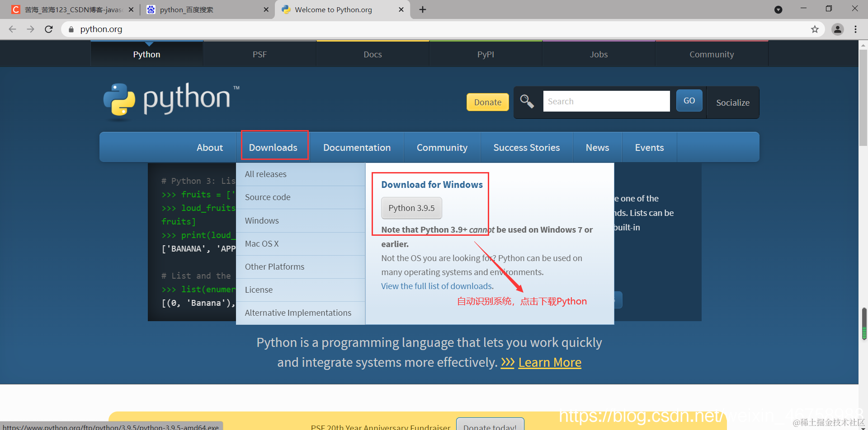Select Source code in Downloads submenu
The height and width of the screenshot is (430, 868).
point(301,197)
